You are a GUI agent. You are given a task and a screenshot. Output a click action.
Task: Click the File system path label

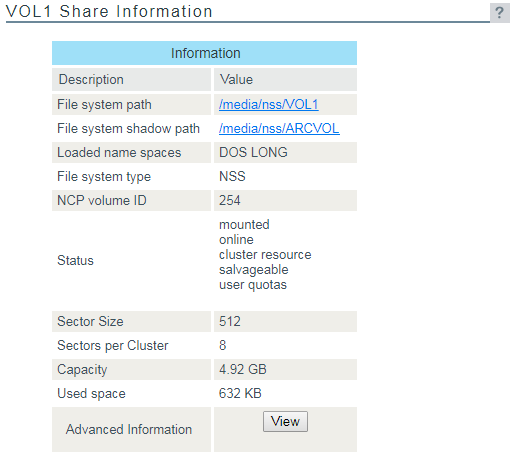point(104,104)
